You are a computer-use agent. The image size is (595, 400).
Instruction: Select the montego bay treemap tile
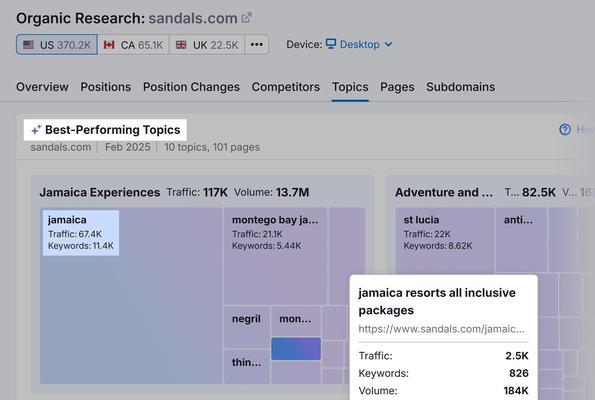point(275,256)
